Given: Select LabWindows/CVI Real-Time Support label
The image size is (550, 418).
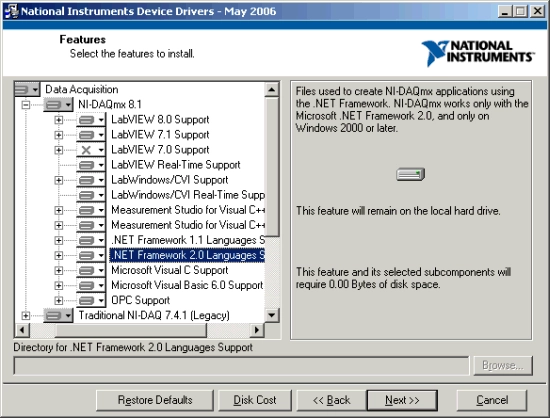Looking at the screenshot, I should coord(188,195).
